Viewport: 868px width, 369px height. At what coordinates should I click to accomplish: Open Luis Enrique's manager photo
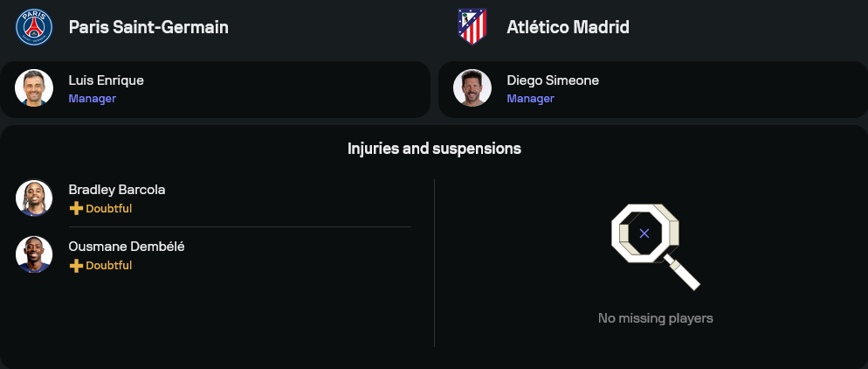coord(34,88)
